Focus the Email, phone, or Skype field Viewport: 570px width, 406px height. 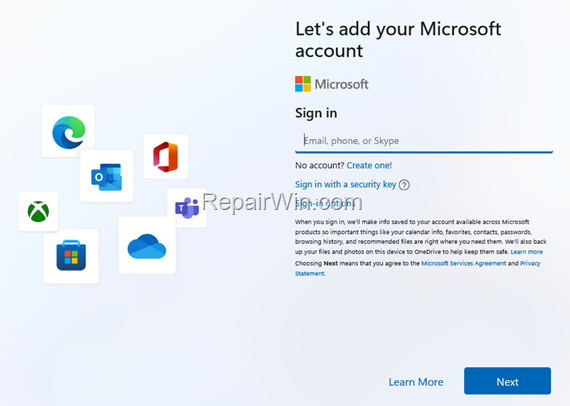click(x=424, y=141)
